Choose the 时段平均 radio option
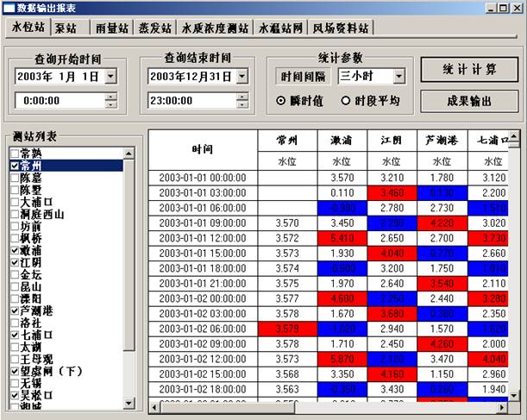Screen dimensions: 527x420 (346, 101)
